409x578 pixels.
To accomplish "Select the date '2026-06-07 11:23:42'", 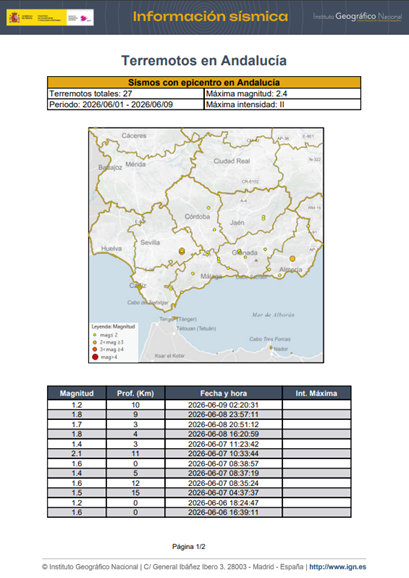I will tap(223, 444).
